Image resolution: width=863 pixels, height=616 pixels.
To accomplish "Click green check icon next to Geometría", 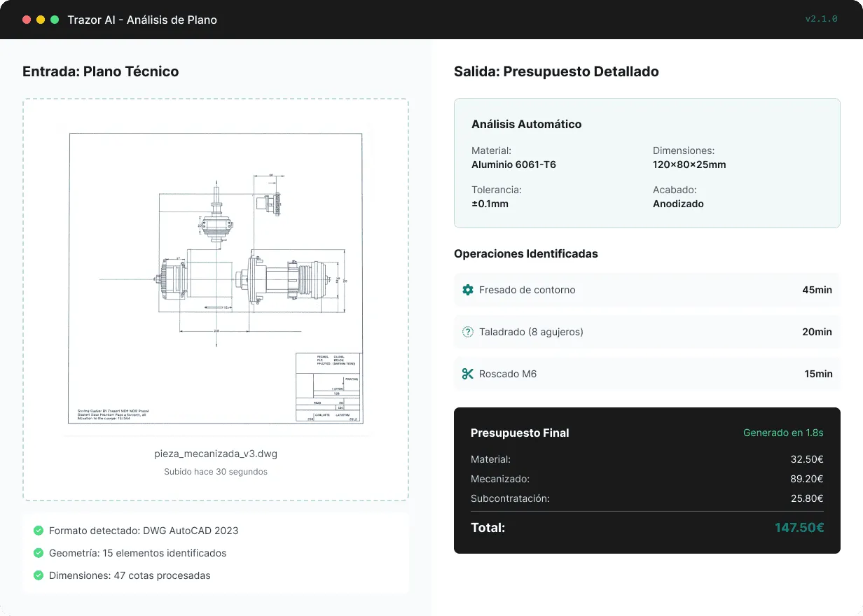I will click(39, 553).
